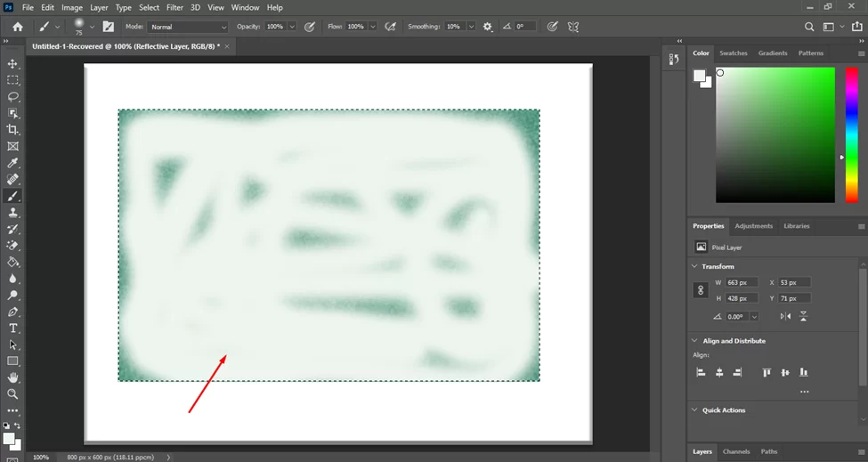
Task: Switch to the Channels tab
Action: click(736, 451)
